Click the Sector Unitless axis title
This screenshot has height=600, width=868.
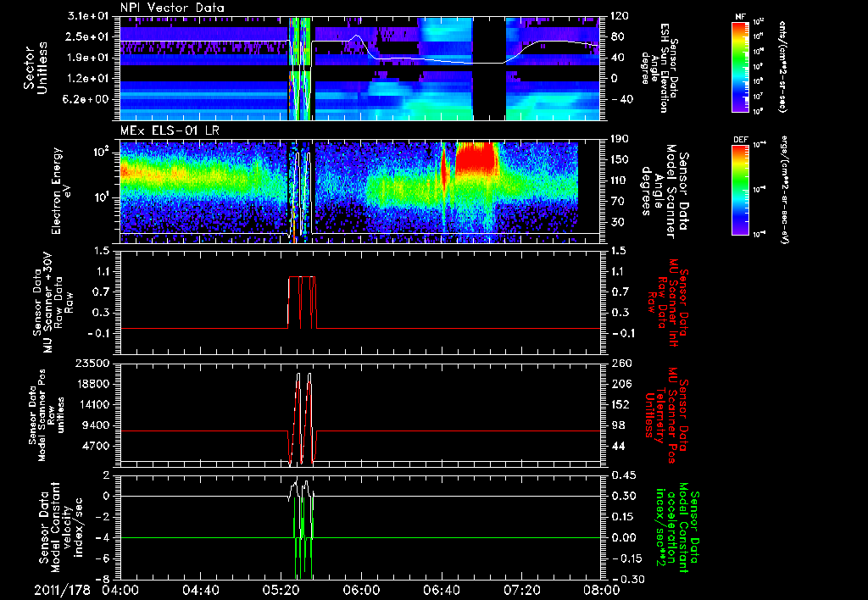coord(36,69)
